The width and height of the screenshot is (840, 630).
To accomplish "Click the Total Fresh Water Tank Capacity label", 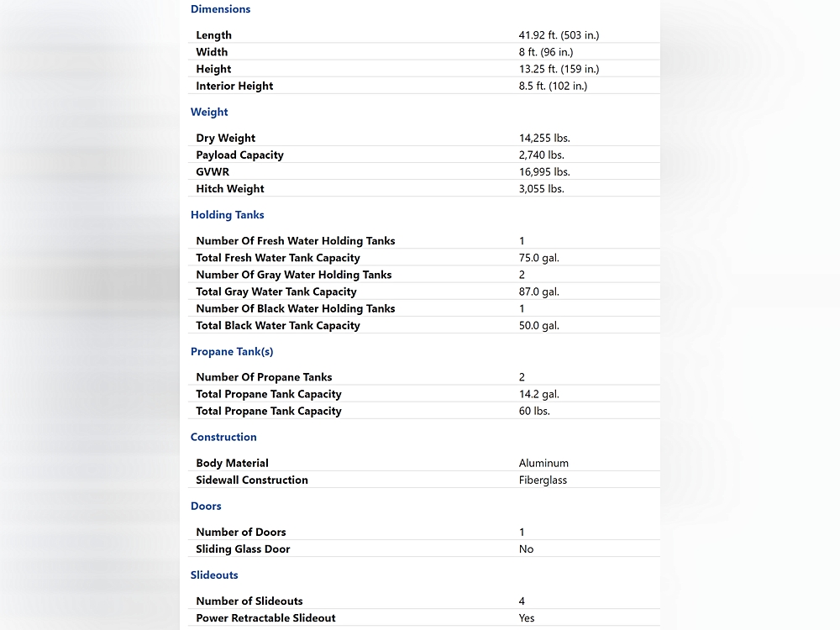I will coord(278,258).
